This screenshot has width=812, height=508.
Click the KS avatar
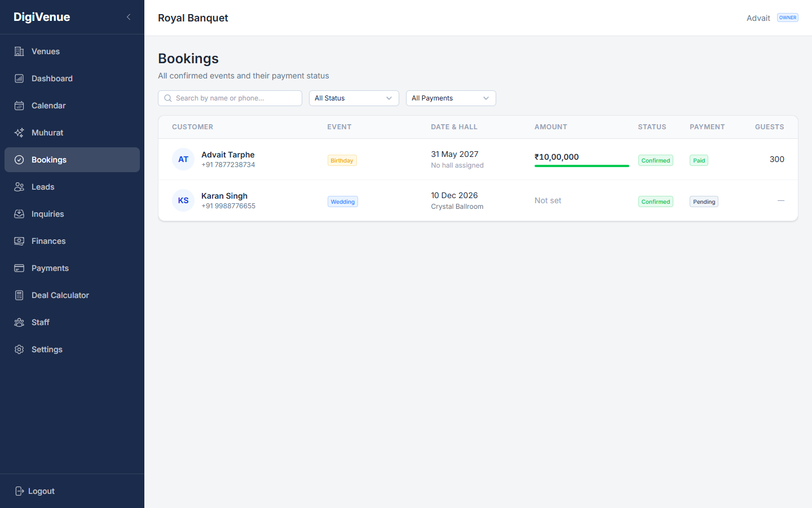pyautogui.click(x=183, y=200)
